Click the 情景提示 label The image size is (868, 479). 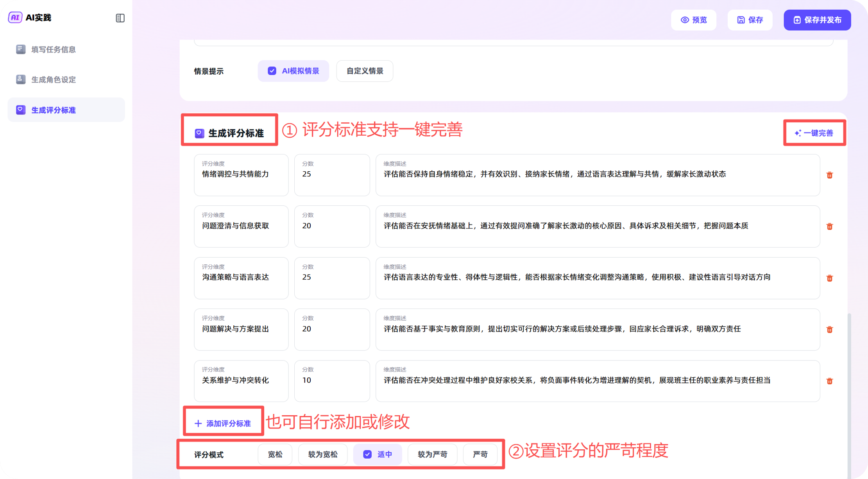pyautogui.click(x=209, y=71)
